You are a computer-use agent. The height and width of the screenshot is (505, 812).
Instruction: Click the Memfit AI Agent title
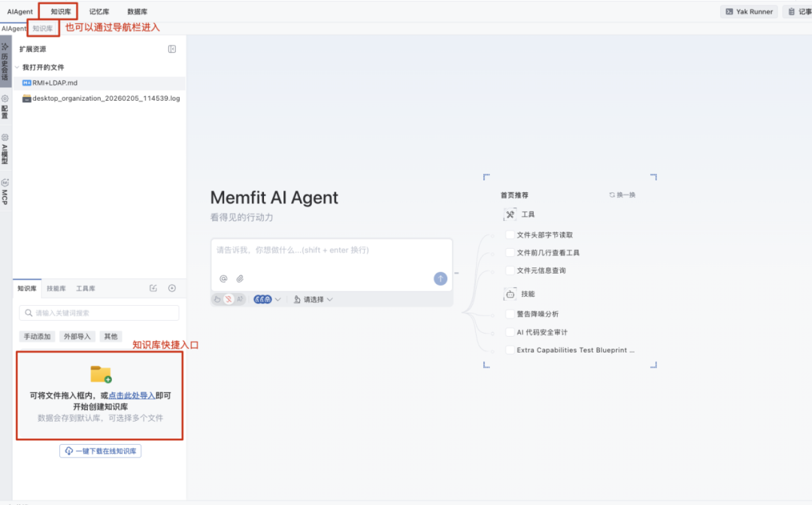tap(274, 198)
